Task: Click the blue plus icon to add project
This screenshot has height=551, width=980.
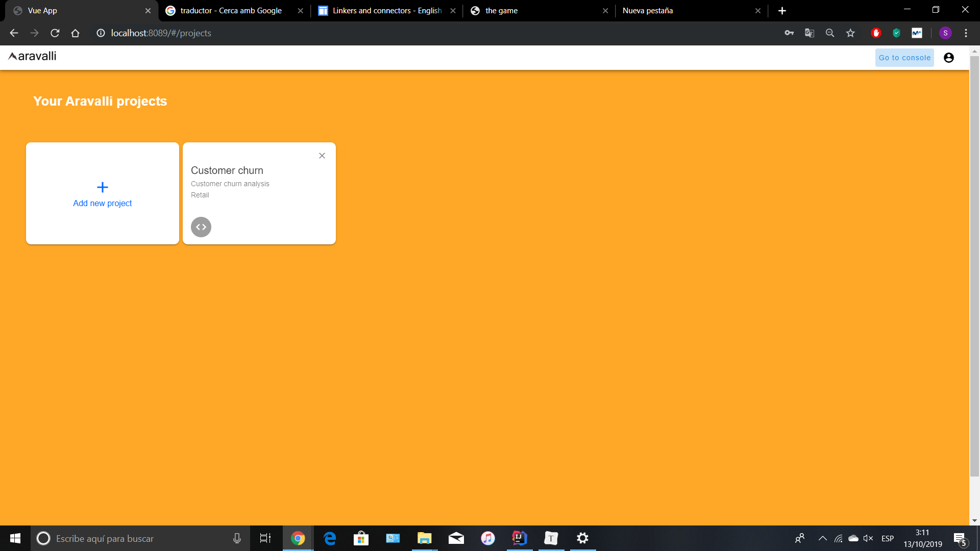Action: [103, 187]
